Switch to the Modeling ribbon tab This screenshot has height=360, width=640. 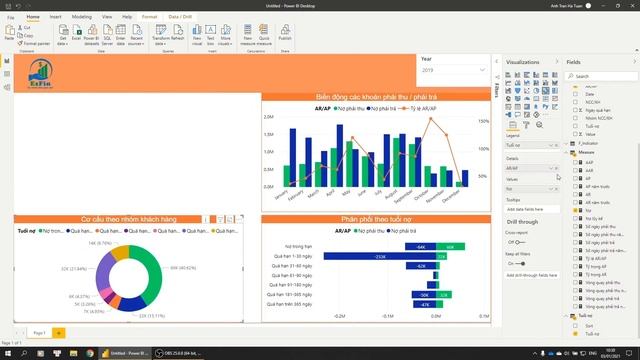pyautogui.click(x=82, y=17)
